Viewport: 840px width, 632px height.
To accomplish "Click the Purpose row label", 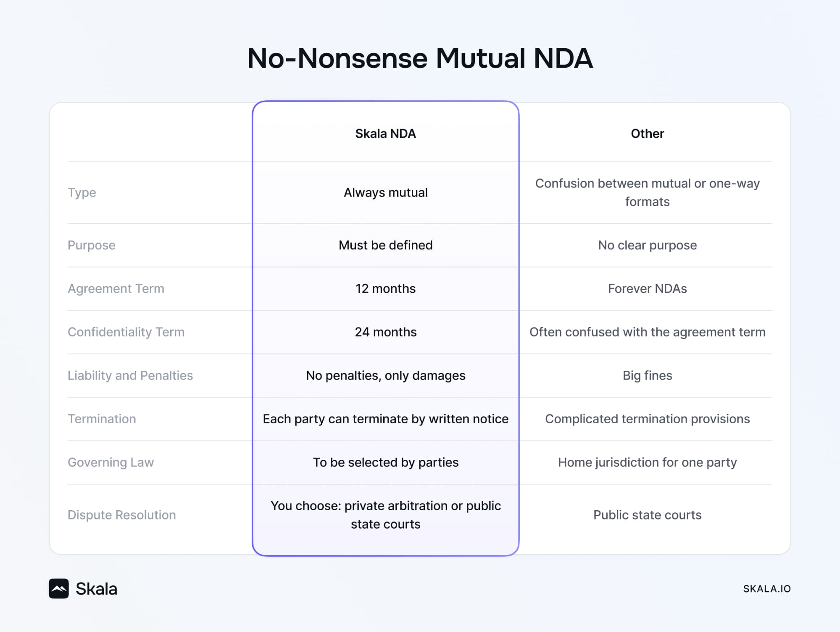I will [x=92, y=245].
